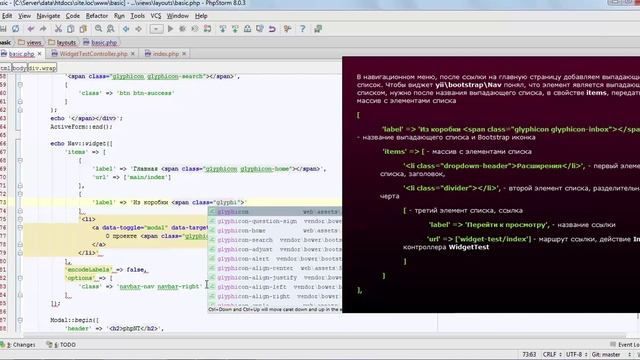640x360 pixels.
Task: Select the body breadcrumb tag
Action: point(19,68)
